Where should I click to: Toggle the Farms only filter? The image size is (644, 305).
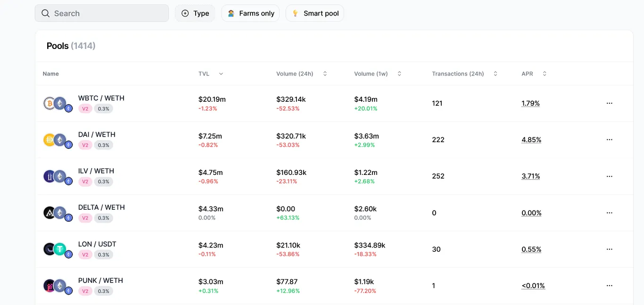click(x=250, y=13)
